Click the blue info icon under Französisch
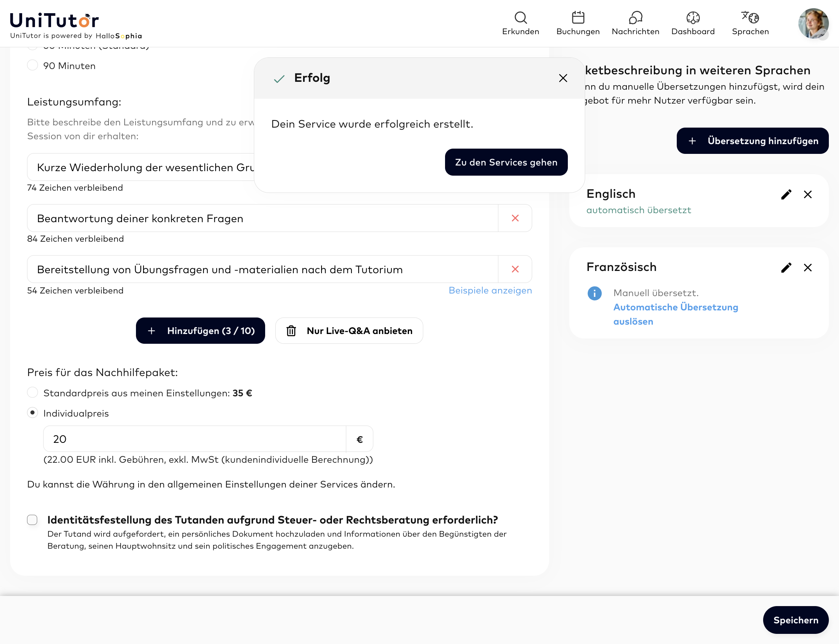This screenshot has height=644, width=839. [594, 293]
